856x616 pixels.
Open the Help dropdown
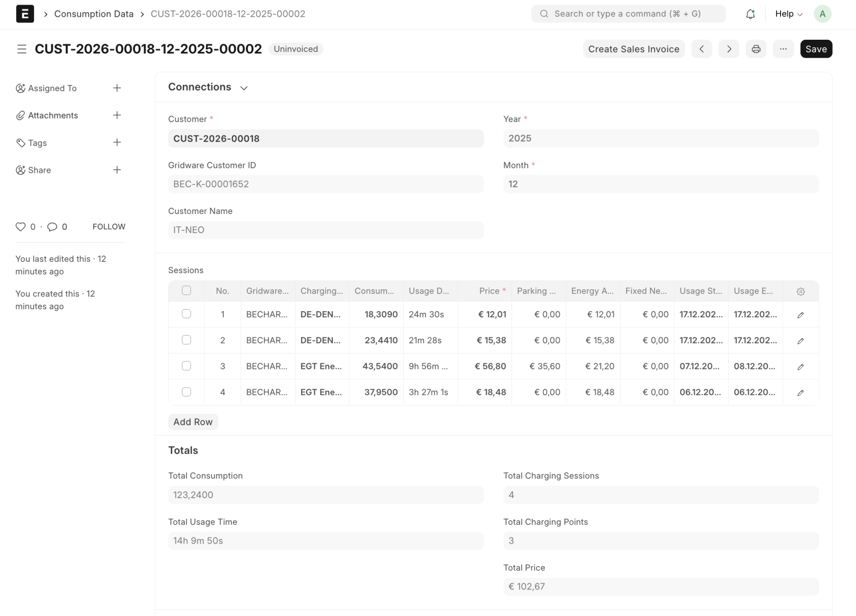789,14
